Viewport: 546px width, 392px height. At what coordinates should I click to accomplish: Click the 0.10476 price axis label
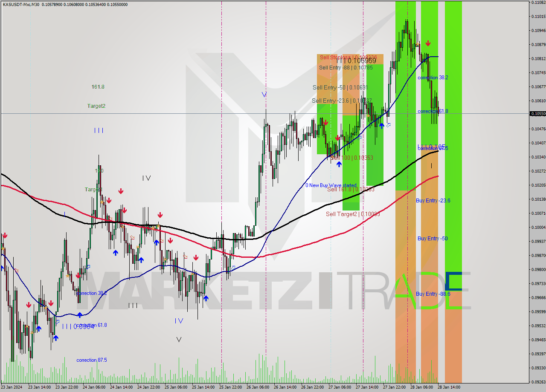coord(538,129)
